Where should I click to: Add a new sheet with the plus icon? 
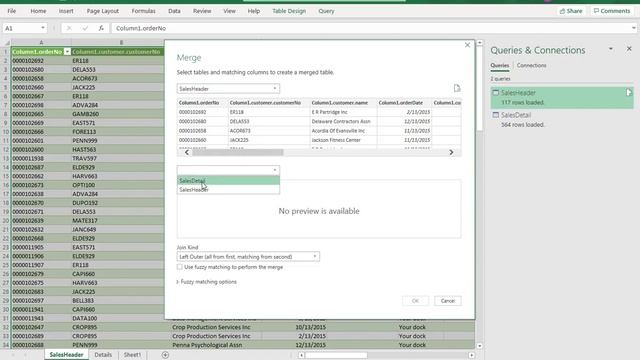click(x=165, y=355)
